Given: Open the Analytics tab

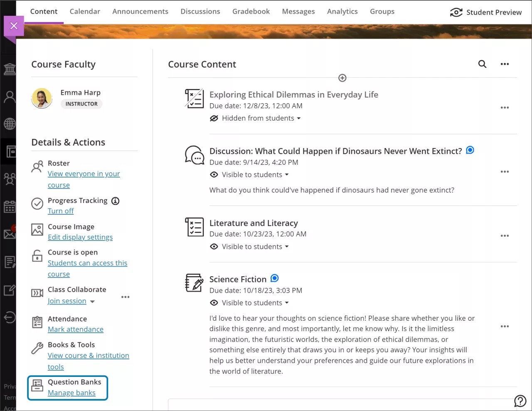Looking at the screenshot, I should point(342,11).
